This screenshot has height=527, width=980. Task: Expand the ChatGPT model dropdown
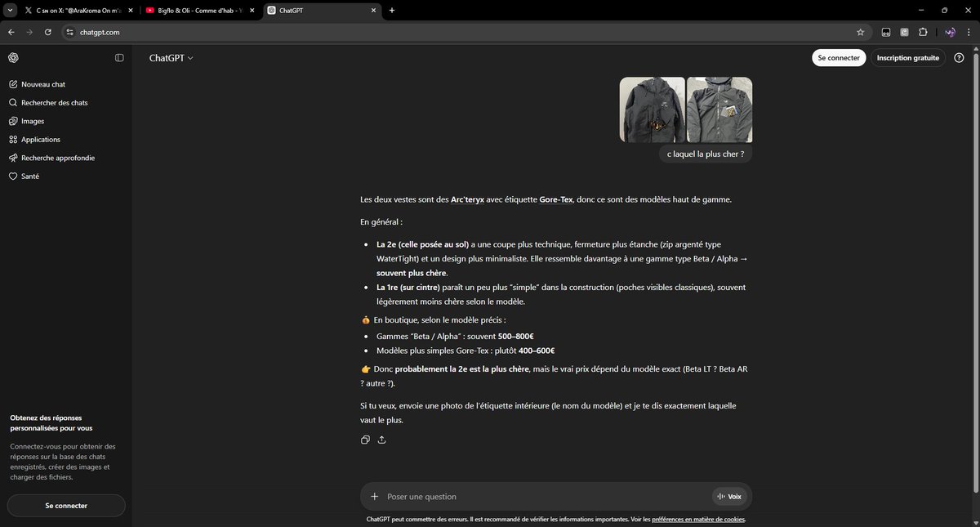click(x=171, y=58)
